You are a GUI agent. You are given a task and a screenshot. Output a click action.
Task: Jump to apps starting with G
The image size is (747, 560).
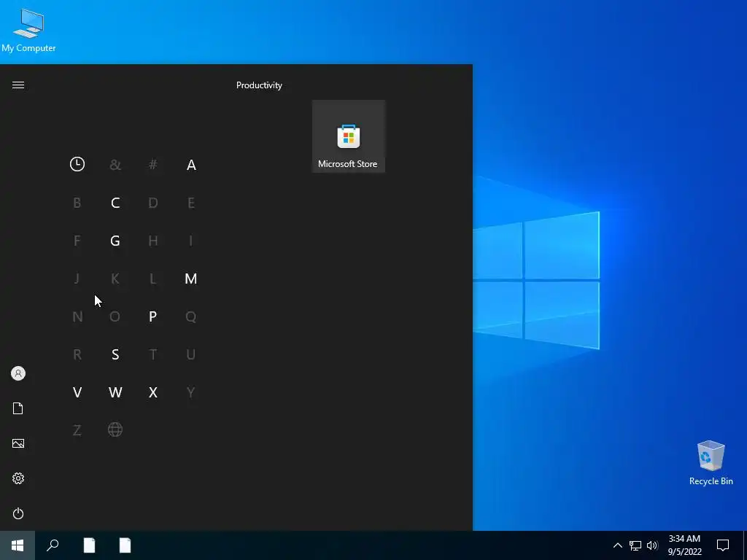click(x=115, y=241)
